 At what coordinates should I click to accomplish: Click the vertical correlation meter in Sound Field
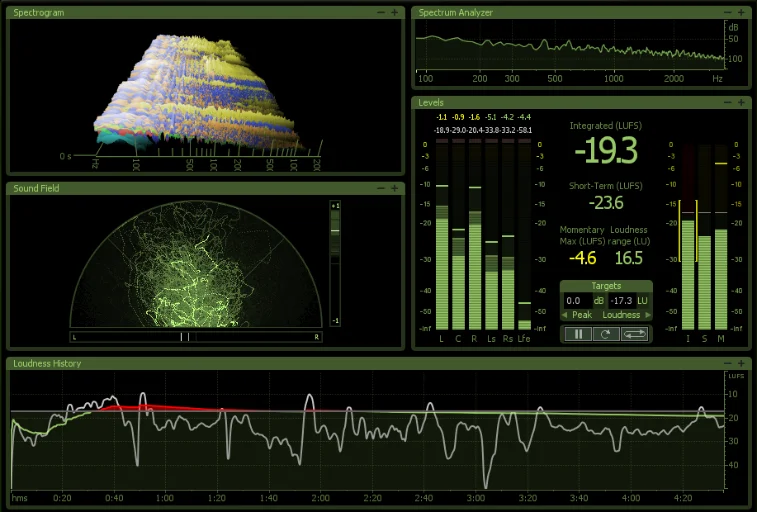pyautogui.click(x=335, y=263)
